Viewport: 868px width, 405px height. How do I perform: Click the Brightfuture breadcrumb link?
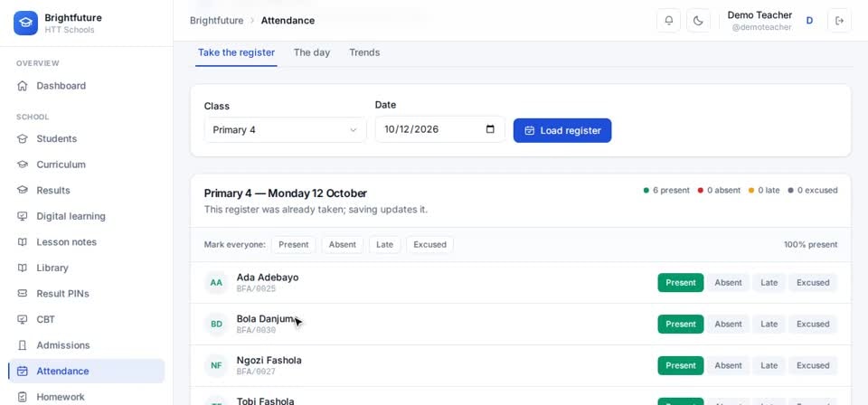[x=216, y=21]
